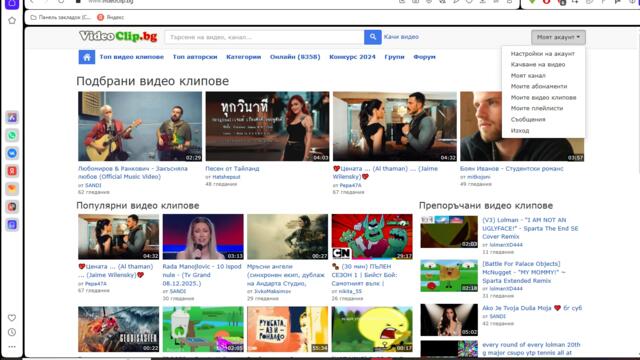Open Любомиров & Ранкович title link
Image resolution: width=640 pixels, height=360 pixels.
[133, 173]
